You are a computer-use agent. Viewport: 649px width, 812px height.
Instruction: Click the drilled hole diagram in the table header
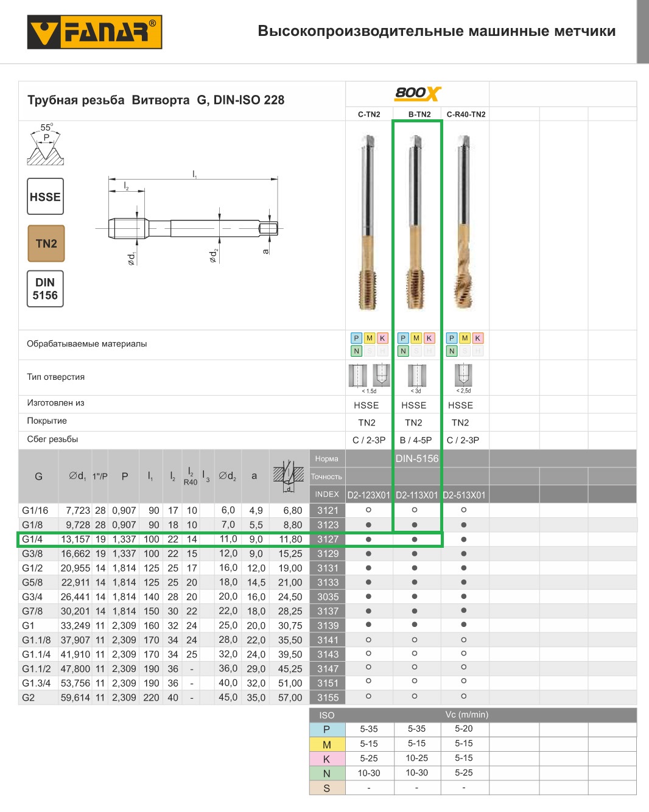pos(289,476)
